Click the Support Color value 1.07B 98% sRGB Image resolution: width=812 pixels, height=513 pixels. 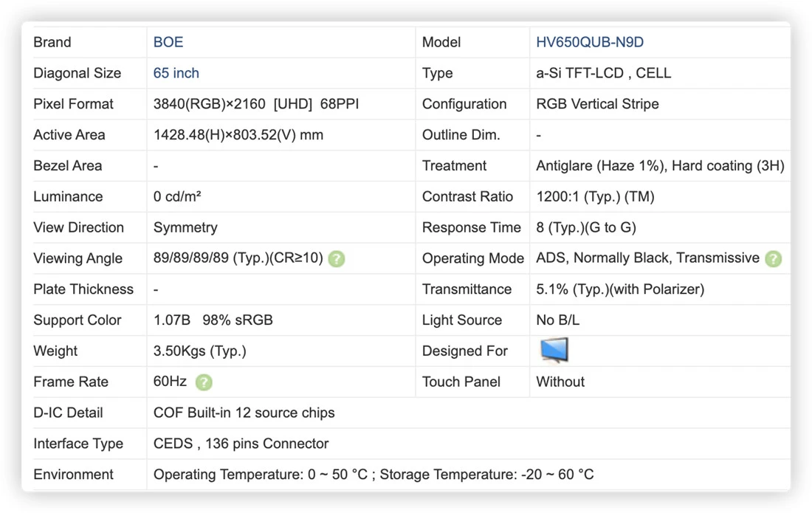[213, 320]
